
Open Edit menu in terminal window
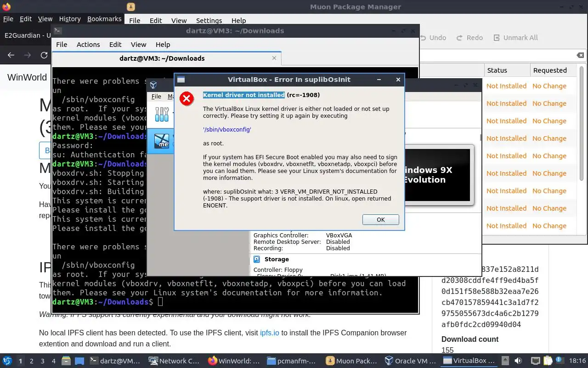coord(115,45)
